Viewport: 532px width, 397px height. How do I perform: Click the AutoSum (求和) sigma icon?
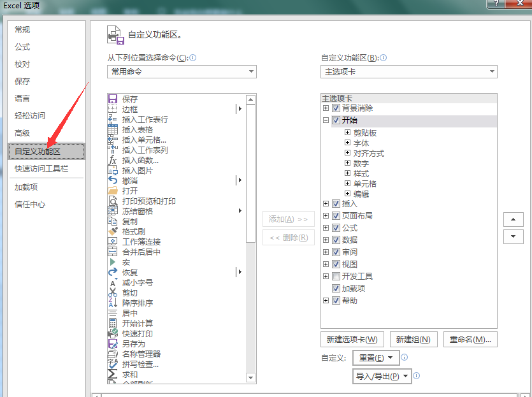(x=113, y=374)
